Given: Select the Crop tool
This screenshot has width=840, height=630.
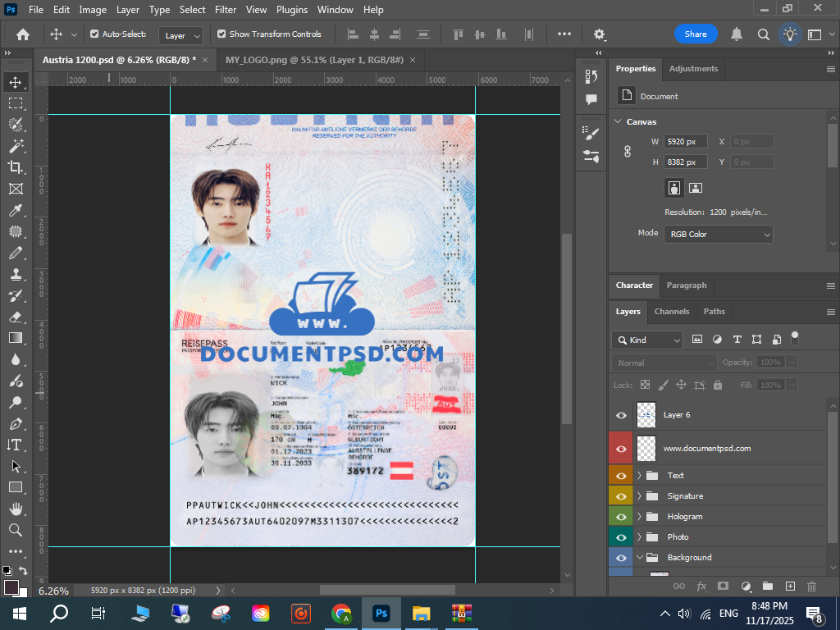Looking at the screenshot, I should [16, 167].
